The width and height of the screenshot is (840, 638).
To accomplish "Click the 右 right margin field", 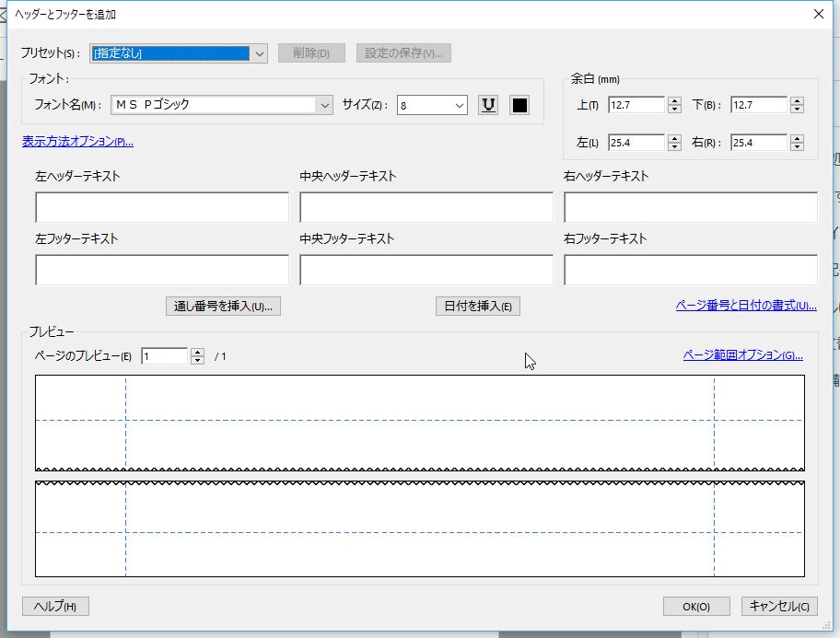I will 759,143.
